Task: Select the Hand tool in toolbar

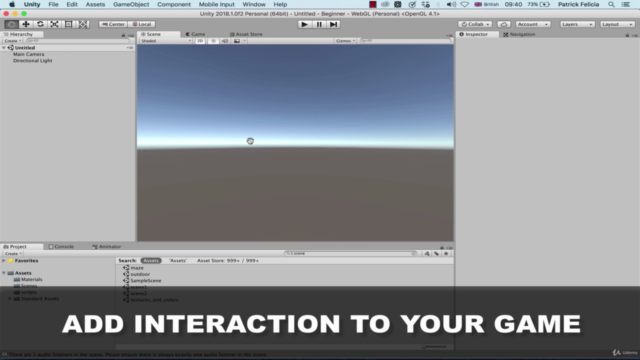Action: point(11,24)
